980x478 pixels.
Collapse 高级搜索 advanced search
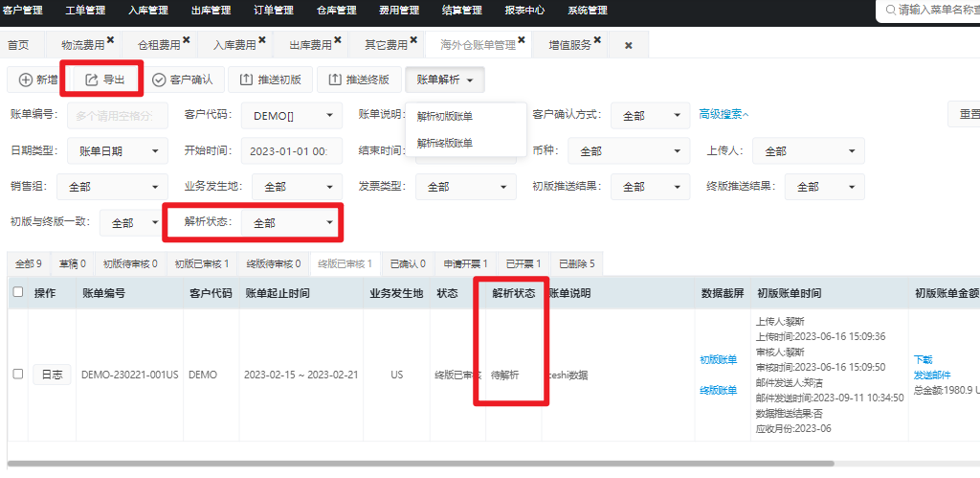pos(724,115)
